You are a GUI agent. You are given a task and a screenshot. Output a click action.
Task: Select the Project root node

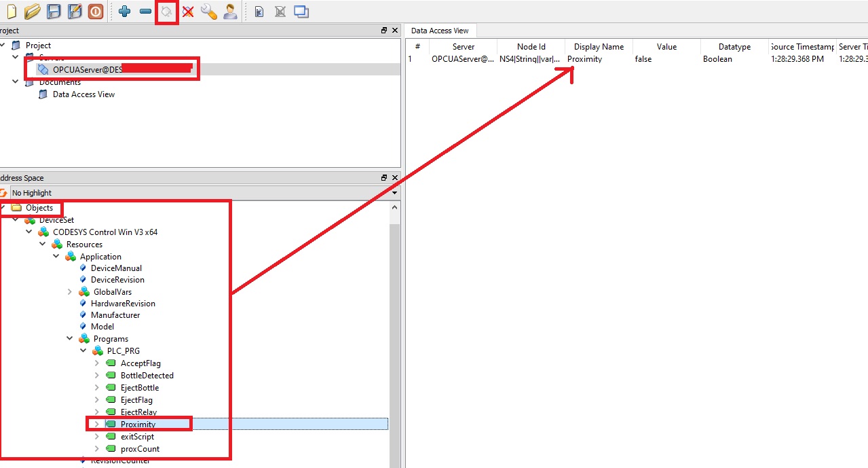pos(38,46)
